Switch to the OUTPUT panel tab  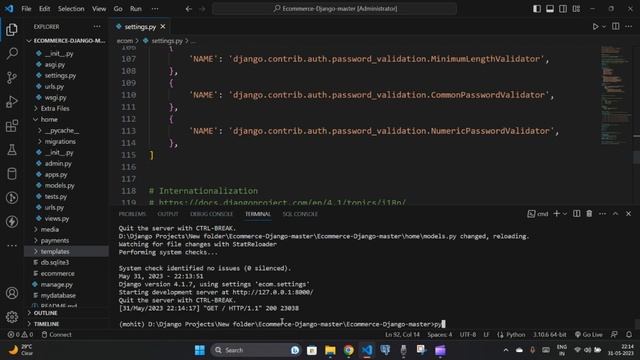pyautogui.click(x=168, y=214)
